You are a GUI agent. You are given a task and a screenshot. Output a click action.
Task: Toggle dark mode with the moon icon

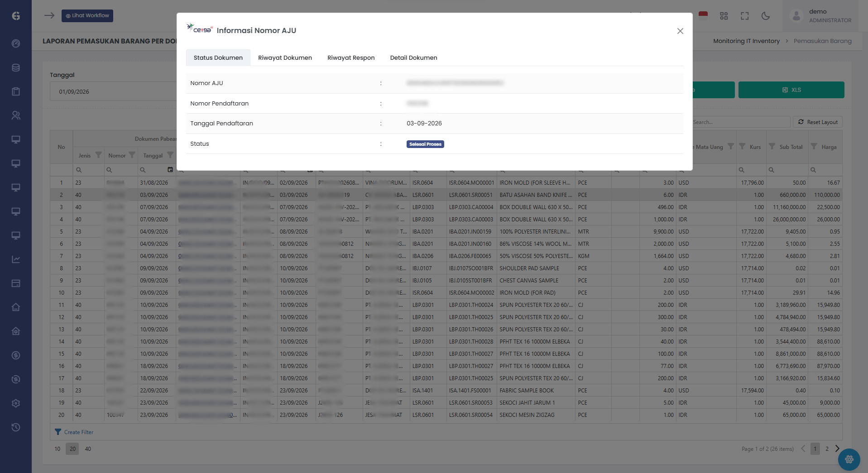coord(766,16)
